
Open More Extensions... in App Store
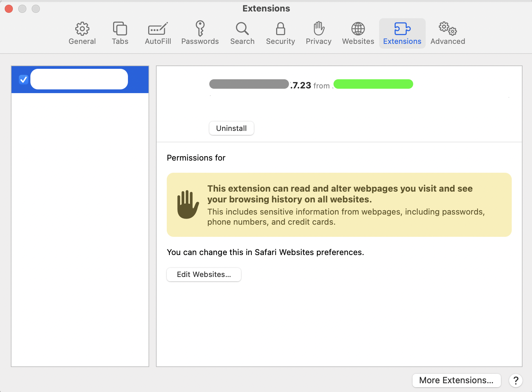tap(456, 380)
